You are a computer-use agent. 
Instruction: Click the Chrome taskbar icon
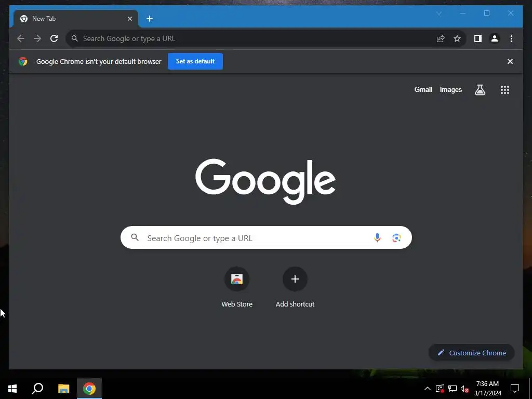[x=89, y=389]
